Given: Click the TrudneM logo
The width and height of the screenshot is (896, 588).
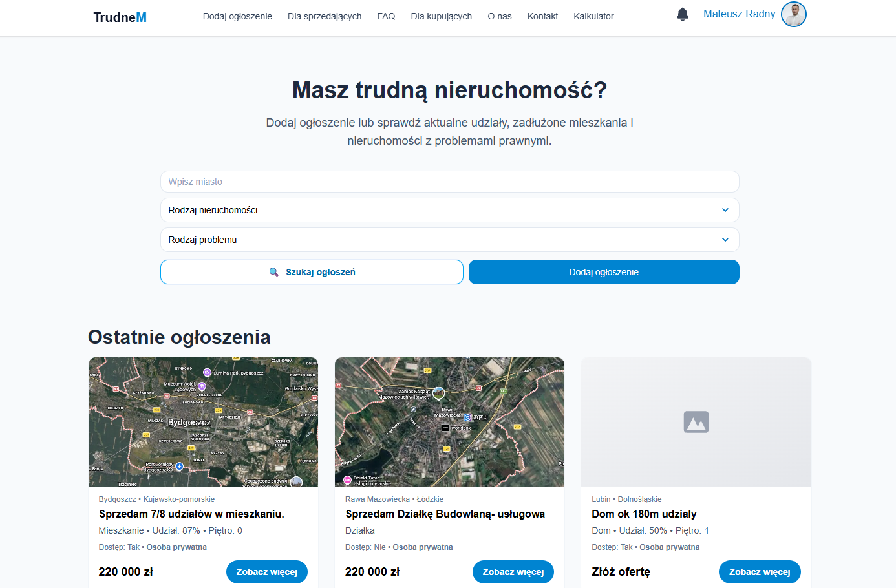Looking at the screenshot, I should point(120,17).
